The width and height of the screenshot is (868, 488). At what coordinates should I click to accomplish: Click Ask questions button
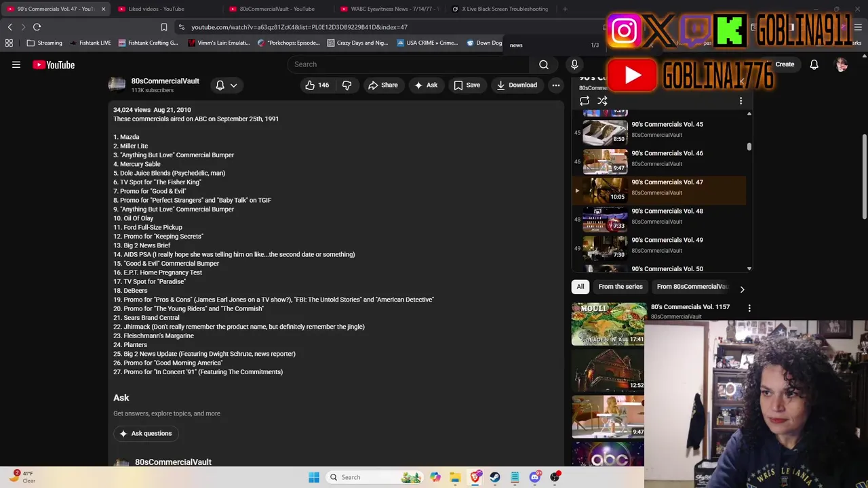pyautogui.click(x=145, y=433)
